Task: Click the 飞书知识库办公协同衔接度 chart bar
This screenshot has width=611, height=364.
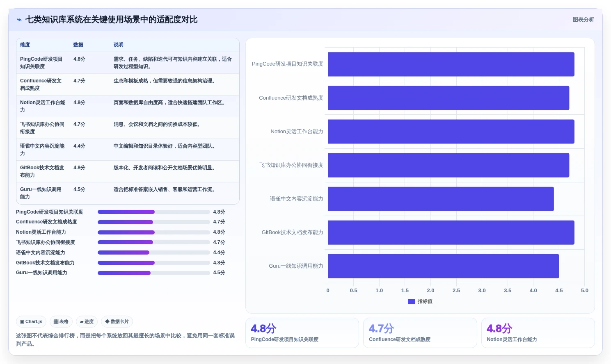Action: coord(449,165)
